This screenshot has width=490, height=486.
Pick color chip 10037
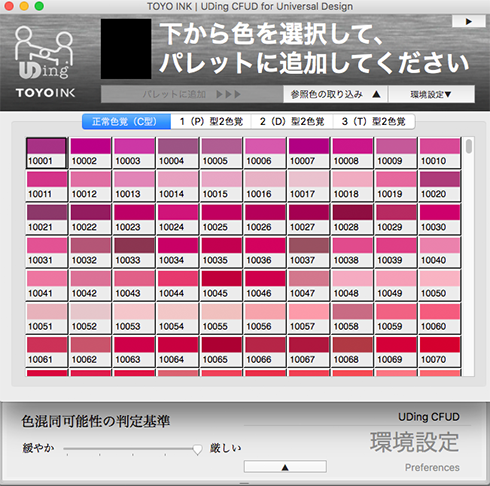(x=309, y=252)
